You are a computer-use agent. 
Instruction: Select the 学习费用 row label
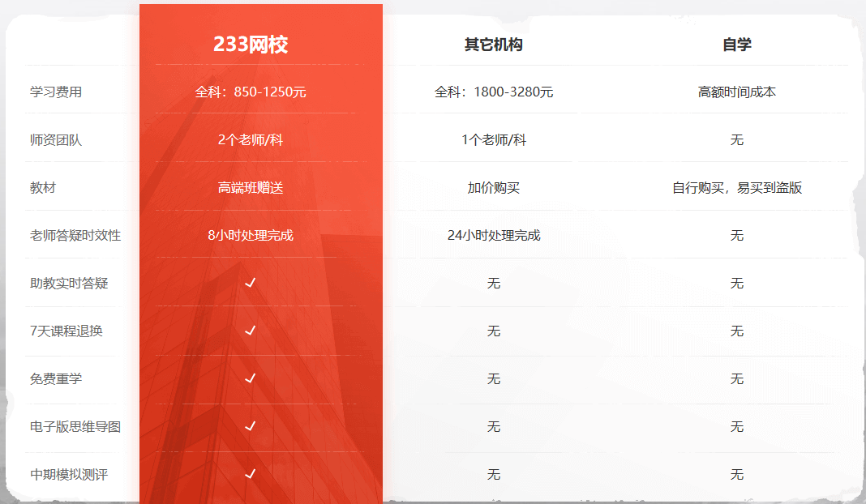[56, 92]
